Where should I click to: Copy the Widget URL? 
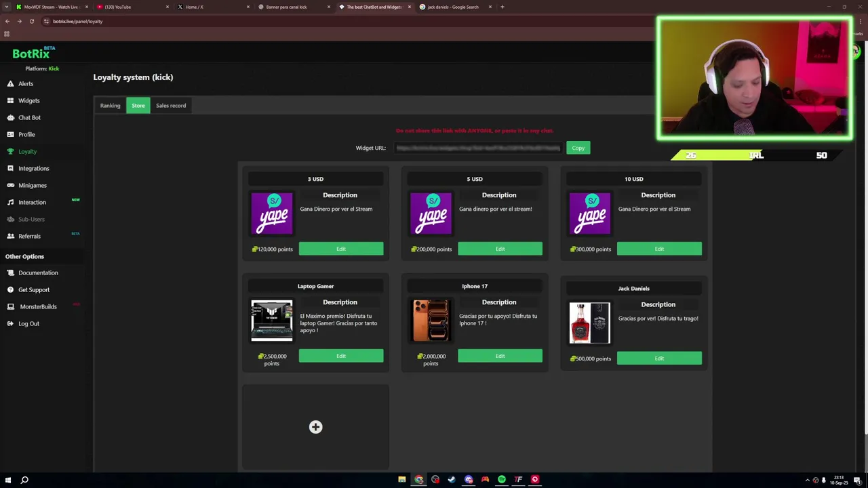(x=578, y=148)
